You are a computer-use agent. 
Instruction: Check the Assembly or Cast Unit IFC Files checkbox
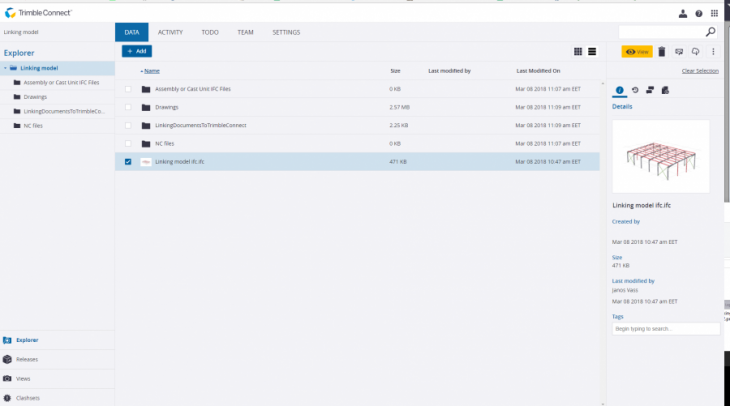[128, 89]
